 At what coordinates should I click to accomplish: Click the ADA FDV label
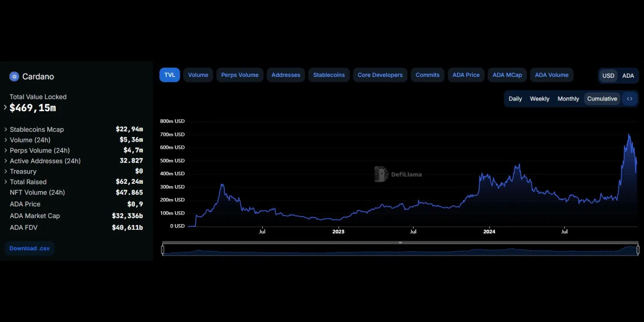pos(24,228)
